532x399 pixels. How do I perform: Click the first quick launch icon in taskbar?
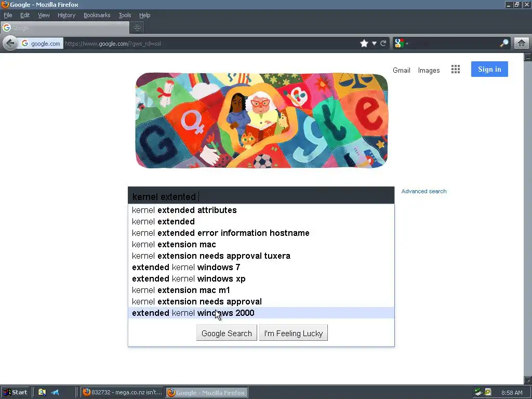click(42, 392)
